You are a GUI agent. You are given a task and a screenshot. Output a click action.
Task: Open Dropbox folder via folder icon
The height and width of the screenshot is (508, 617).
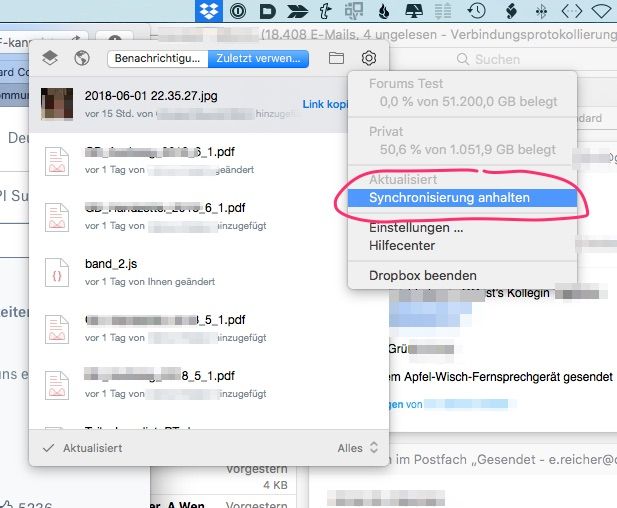pyautogui.click(x=336, y=58)
